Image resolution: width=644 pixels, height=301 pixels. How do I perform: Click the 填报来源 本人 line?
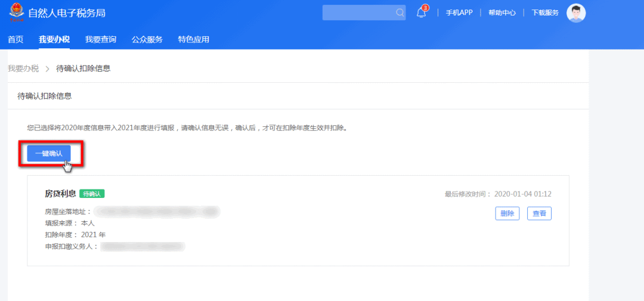(69, 223)
